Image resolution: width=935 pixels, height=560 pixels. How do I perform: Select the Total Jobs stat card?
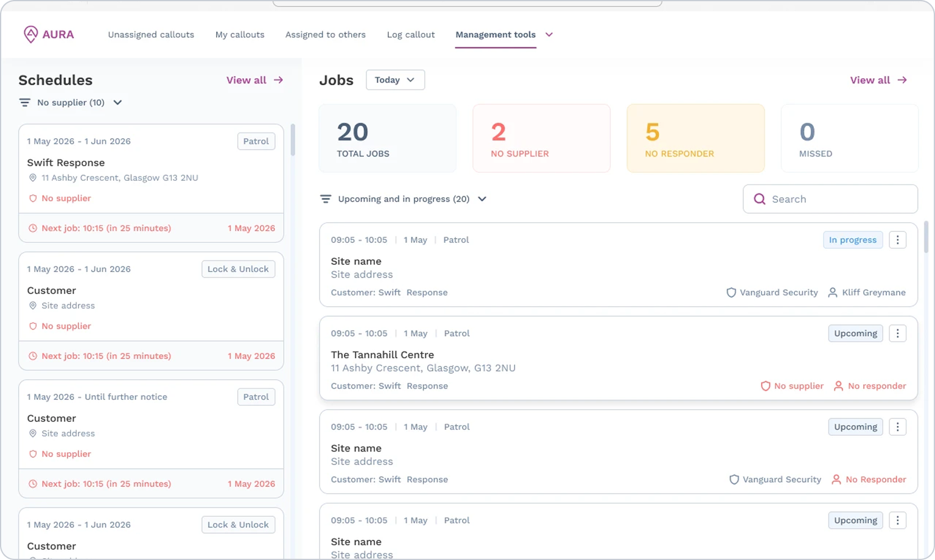pos(387,138)
